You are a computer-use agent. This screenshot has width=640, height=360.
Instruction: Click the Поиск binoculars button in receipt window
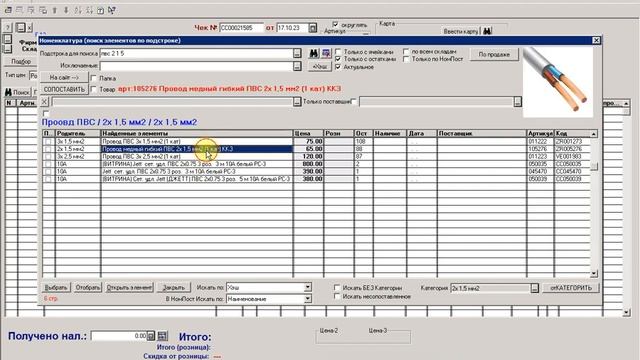click(18, 92)
